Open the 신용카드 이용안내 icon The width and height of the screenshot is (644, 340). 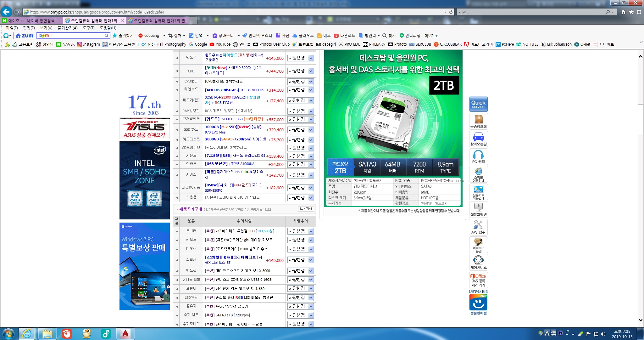tap(478, 192)
